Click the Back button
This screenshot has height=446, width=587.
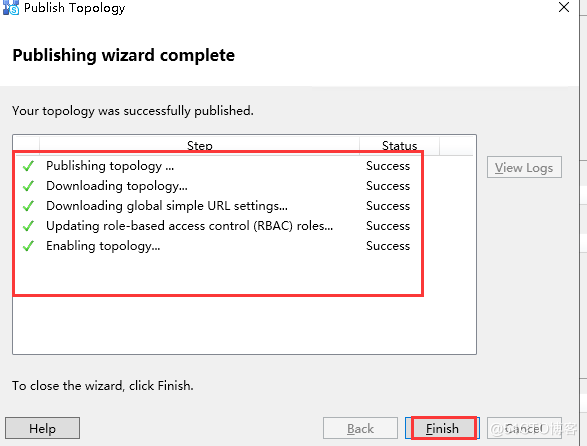360,428
